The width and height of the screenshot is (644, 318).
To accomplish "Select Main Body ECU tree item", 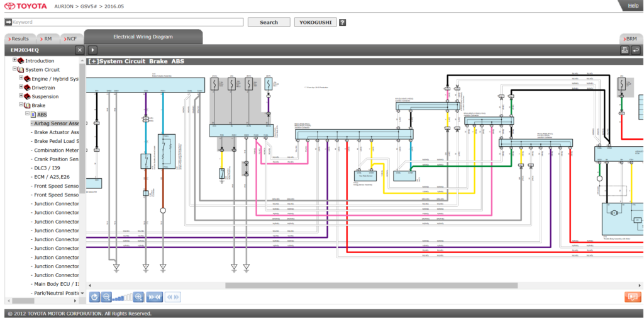I will click(x=55, y=284).
